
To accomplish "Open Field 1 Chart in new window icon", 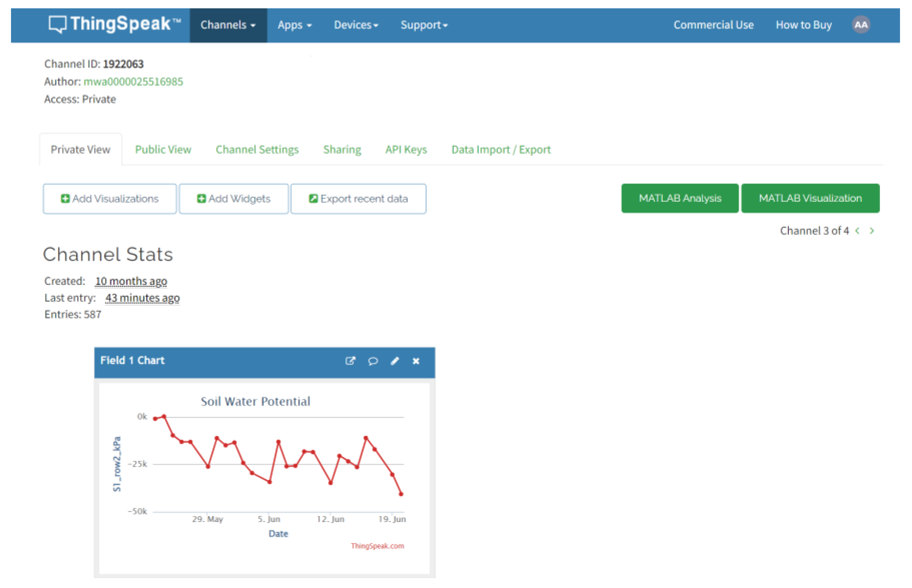I will click(350, 361).
